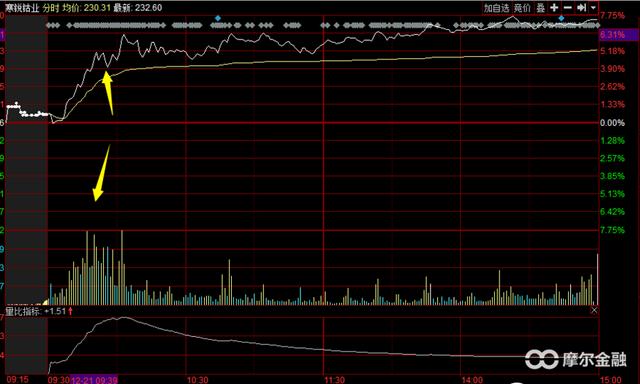This screenshot has height=384, width=640.
Task: Click the 加自选 button
Action: [x=497, y=7]
